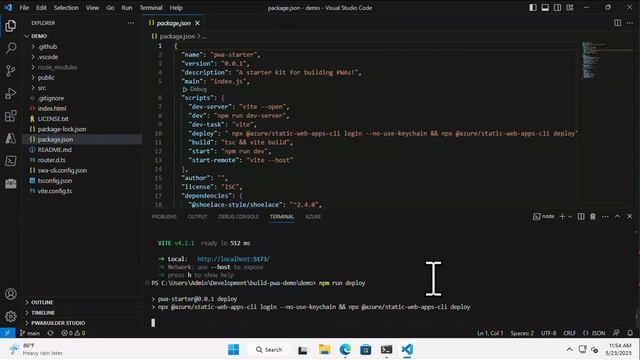Open the Extensions view
Viewport: 640px width, 360px height.
point(11,116)
